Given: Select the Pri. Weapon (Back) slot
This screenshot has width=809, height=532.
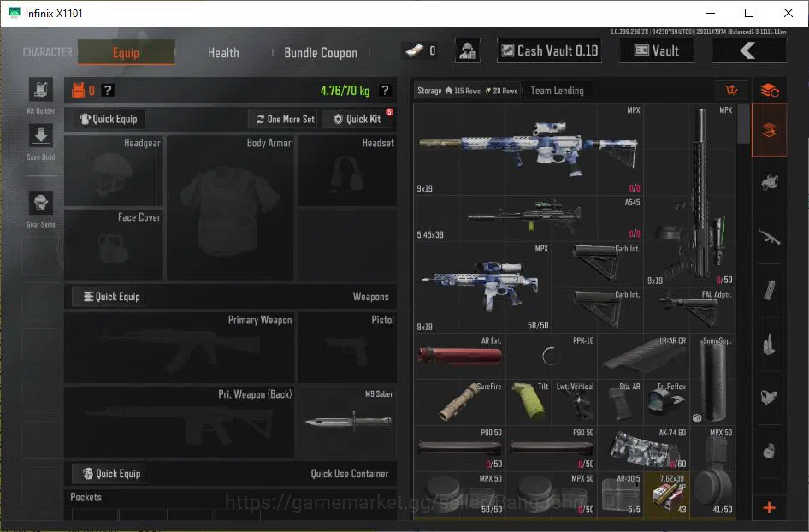Looking at the screenshot, I should pos(179,422).
